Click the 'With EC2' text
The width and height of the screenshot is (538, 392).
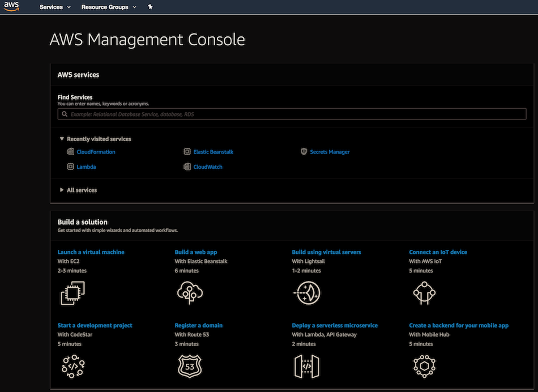pos(69,261)
